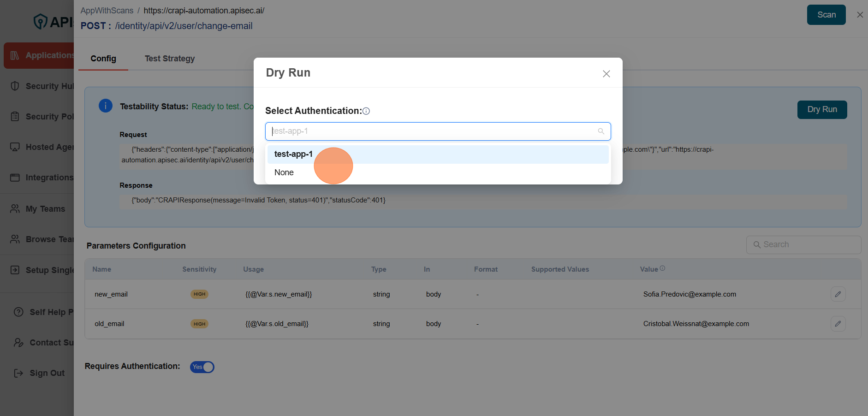Click the info icon beside Select Authentication

point(366,111)
